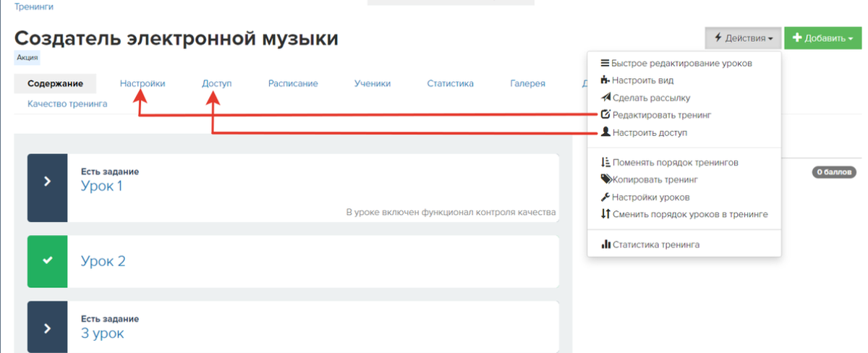
Task: Click the Акция tag label
Action: pos(27,57)
